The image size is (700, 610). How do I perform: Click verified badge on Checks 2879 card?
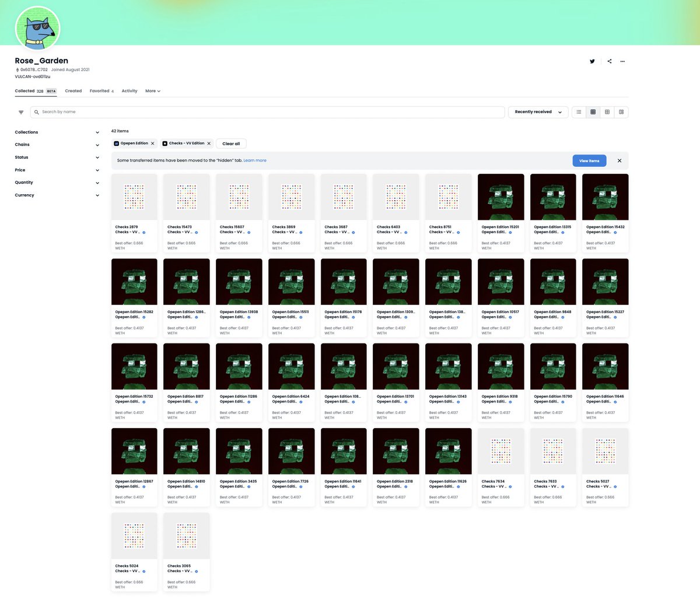coord(144,232)
